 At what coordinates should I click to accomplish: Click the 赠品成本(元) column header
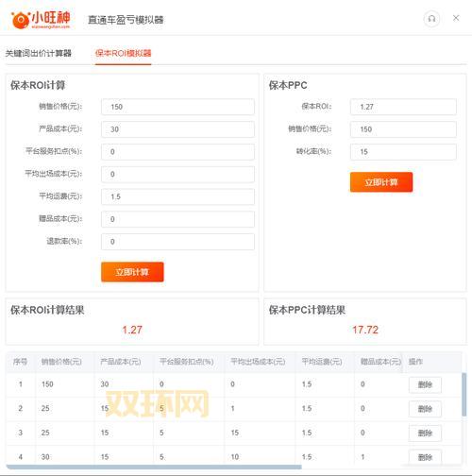coord(381,362)
